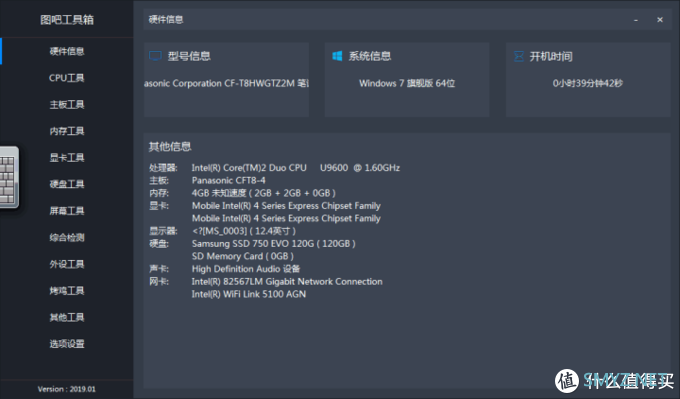Image resolution: width=680 pixels, height=399 pixels.
Task: Select the 屏幕工具 entry
Action: (x=67, y=211)
